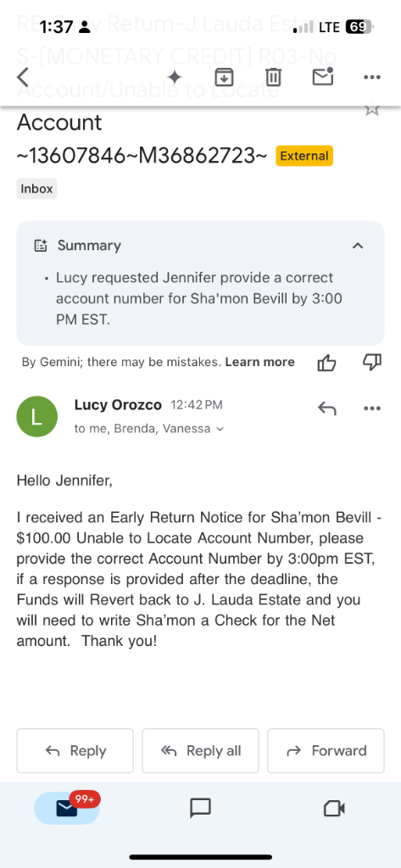Viewport: 401px width, 868px height.
Task: Give summary a thumbs down
Action: [372, 363]
